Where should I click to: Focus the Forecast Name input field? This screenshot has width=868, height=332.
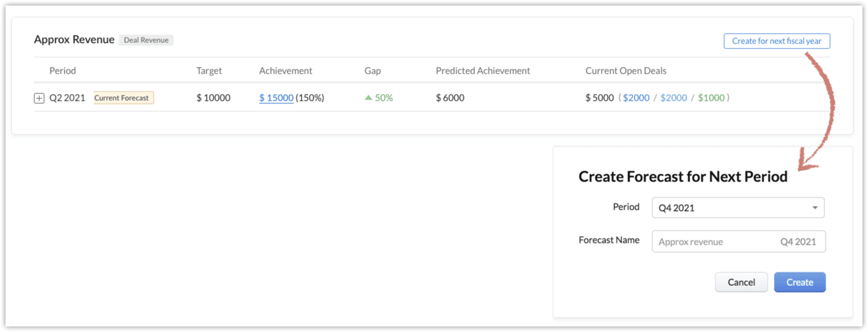(714, 242)
